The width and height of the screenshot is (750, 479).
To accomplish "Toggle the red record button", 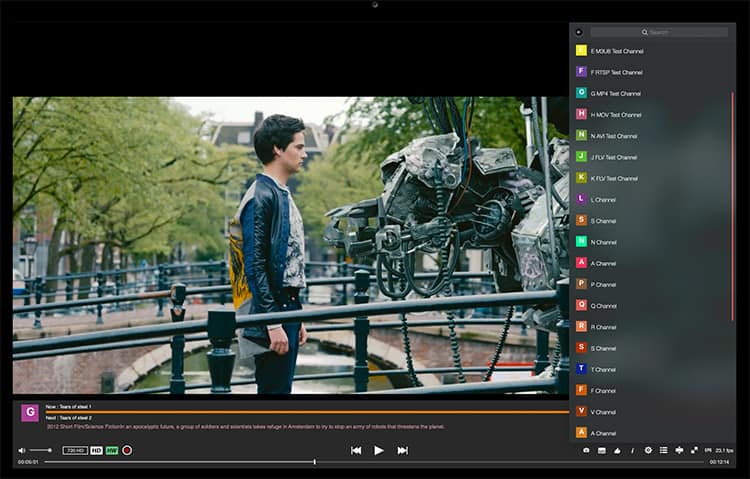I will pos(127,450).
